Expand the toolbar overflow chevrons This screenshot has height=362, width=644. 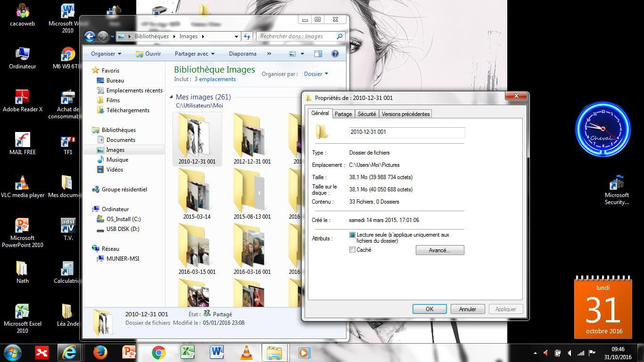coord(269,54)
